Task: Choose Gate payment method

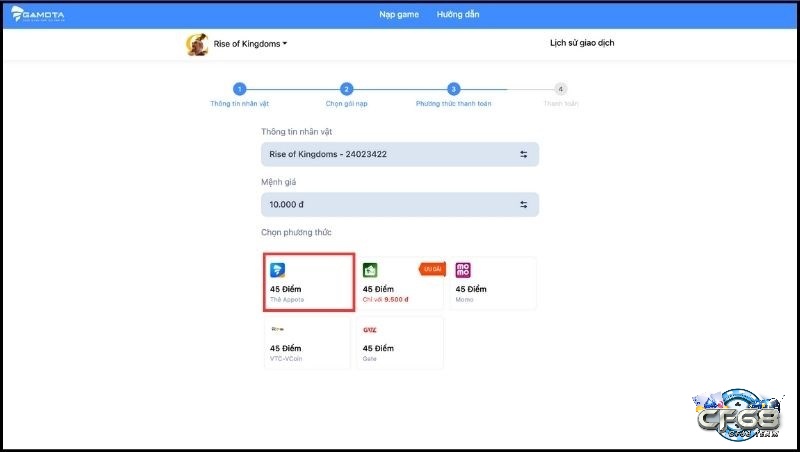Action: pyautogui.click(x=400, y=342)
